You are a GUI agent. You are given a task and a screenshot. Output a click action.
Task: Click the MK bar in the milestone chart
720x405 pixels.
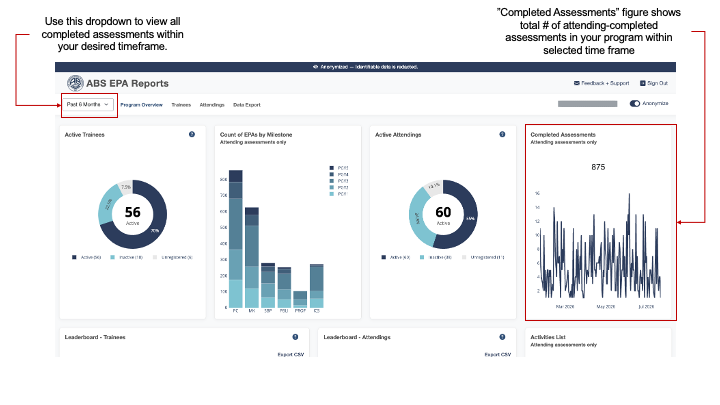pyautogui.click(x=252, y=258)
